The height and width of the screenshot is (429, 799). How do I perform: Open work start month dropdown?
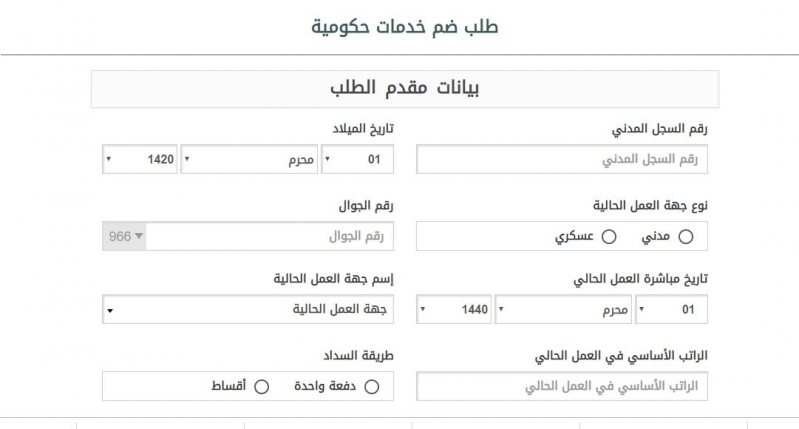563,309
